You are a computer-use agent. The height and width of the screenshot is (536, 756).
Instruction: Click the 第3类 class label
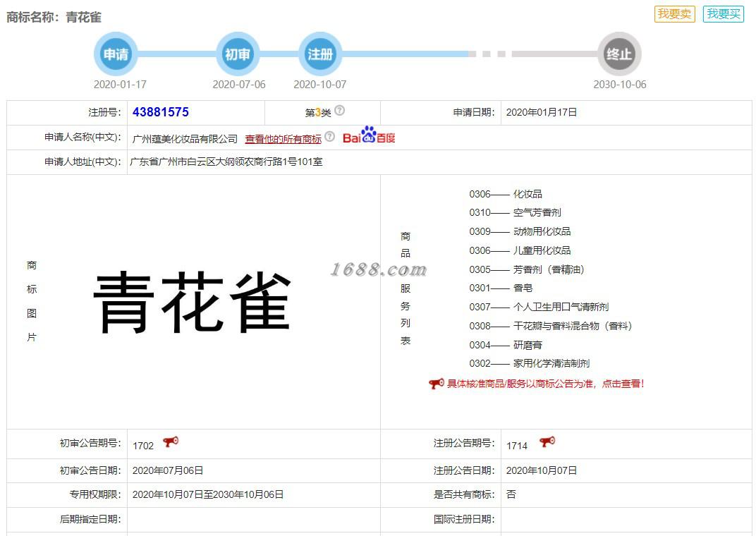point(318,113)
